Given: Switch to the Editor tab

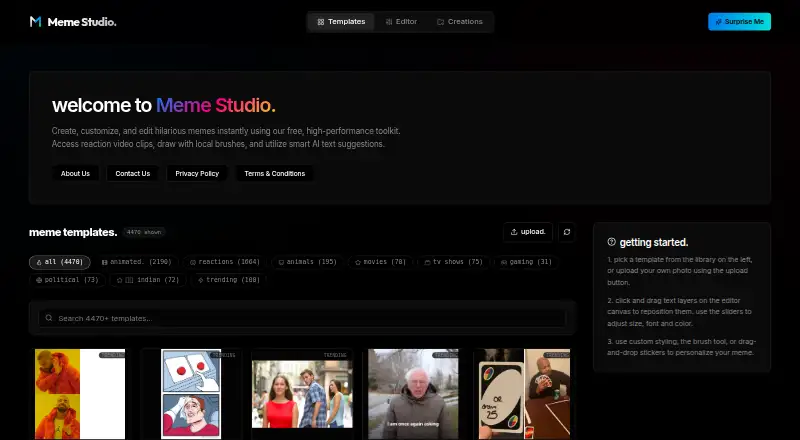Looking at the screenshot, I should 401,22.
